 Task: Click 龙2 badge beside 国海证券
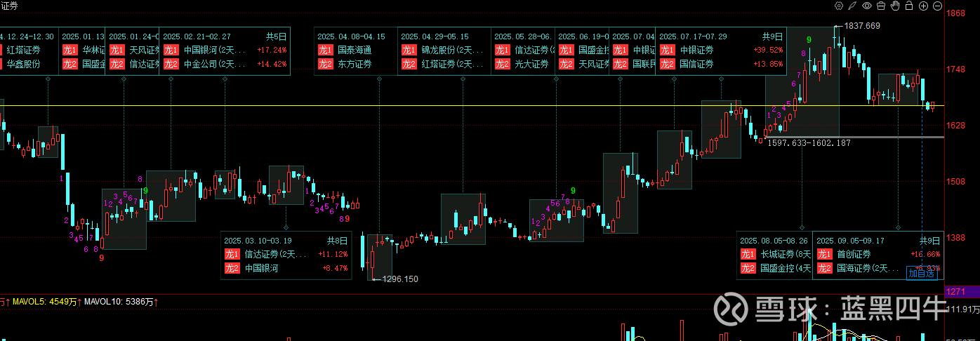[x=825, y=268]
